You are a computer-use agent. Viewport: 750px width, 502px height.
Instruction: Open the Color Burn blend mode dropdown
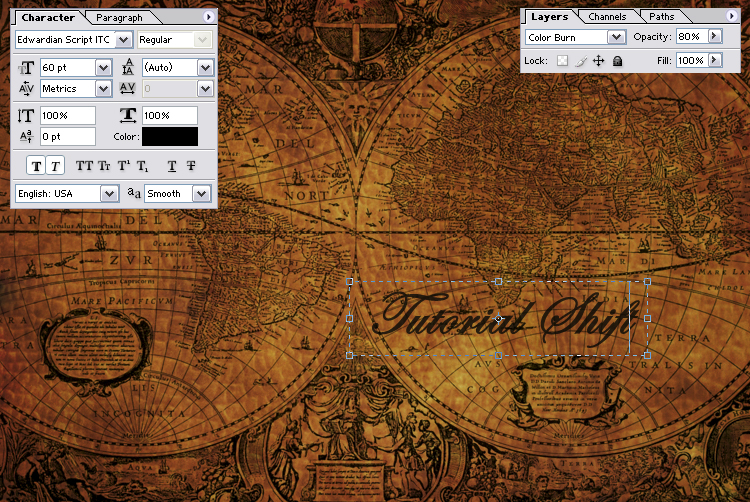point(616,37)
